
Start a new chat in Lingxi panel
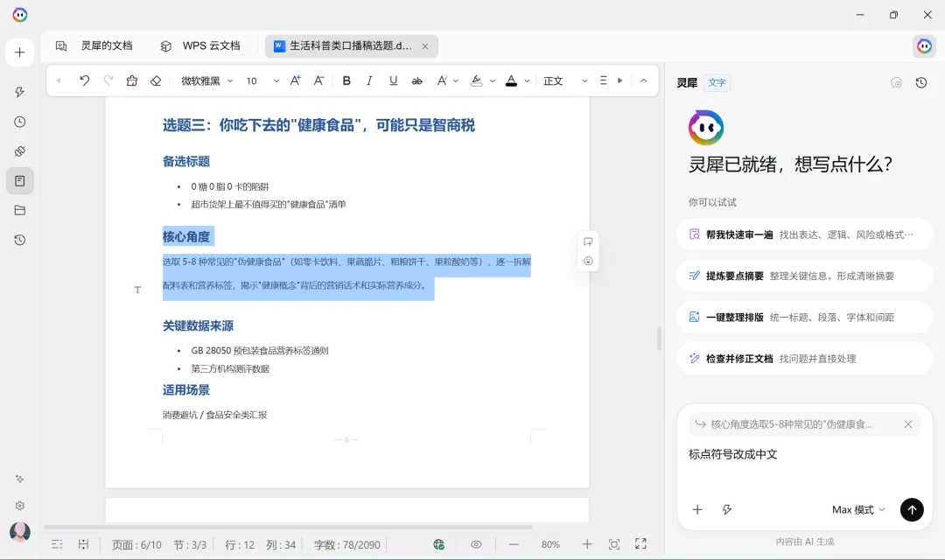[897, 83]
